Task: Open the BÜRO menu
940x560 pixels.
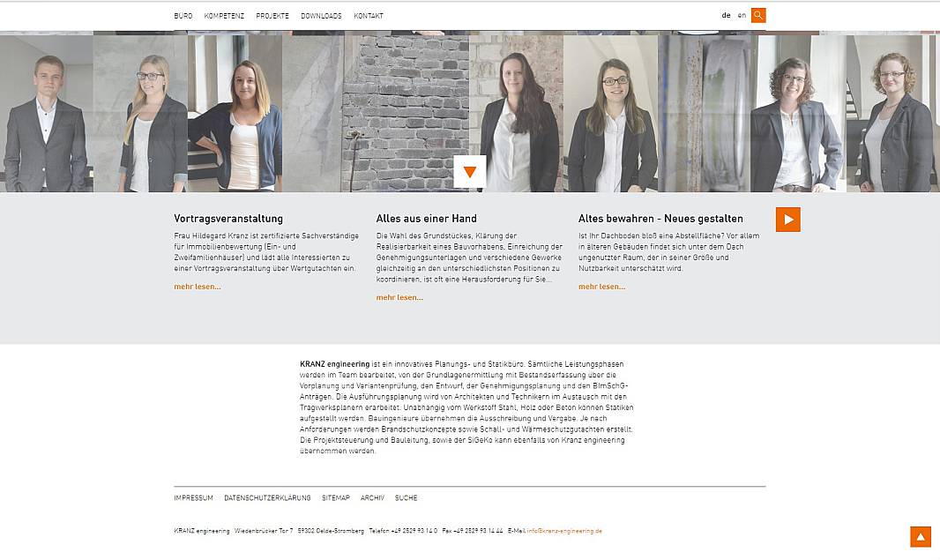Action: pos(183,16)
